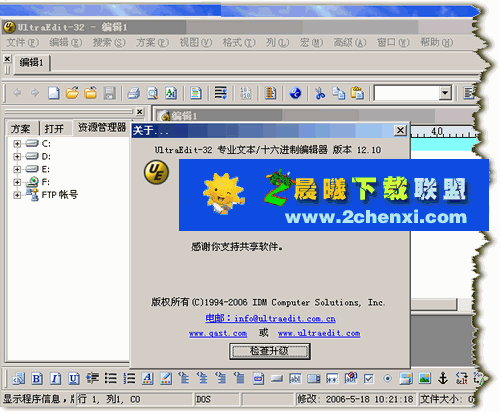Viewport: 500px width, 412px height.
Task: Click the UltraEdit UE logo in dialog
Action: (156, 172)
